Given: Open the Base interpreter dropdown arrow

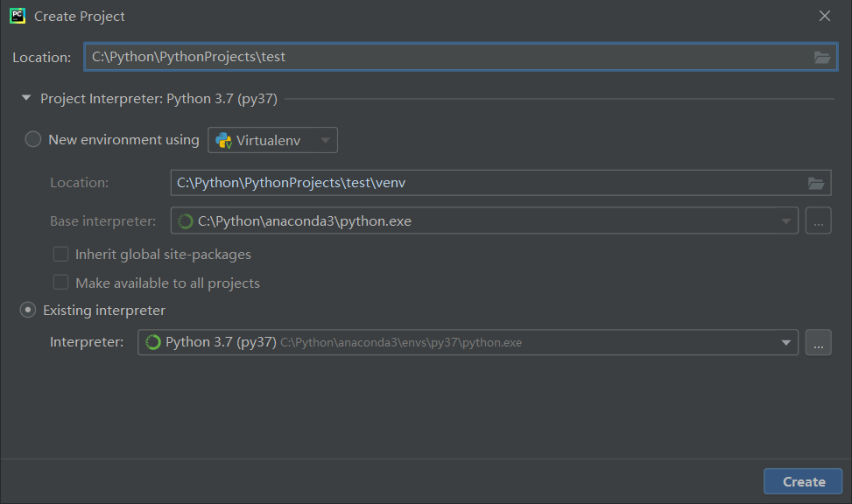Looking at the screenshot, I should pos(785,221).
